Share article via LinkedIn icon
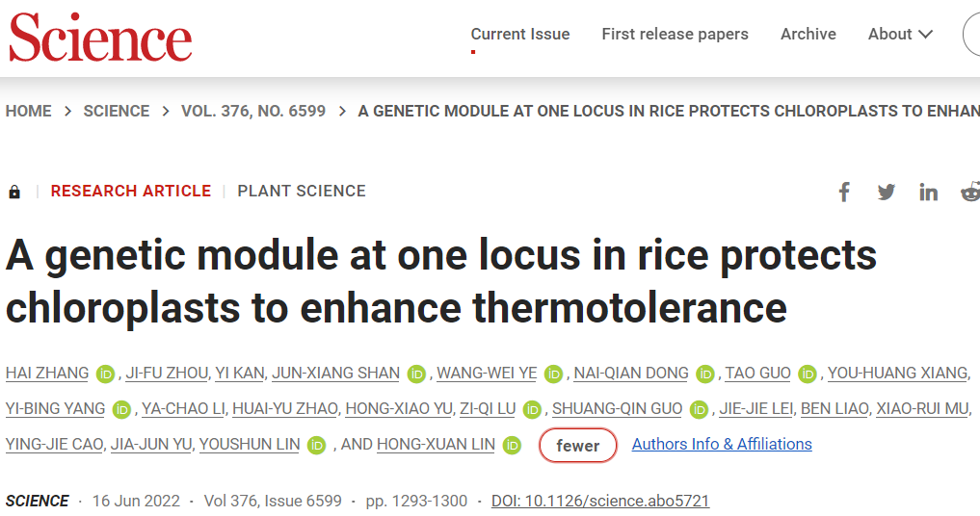This screenshot has height=516, width=980. (x=929, y=192)
